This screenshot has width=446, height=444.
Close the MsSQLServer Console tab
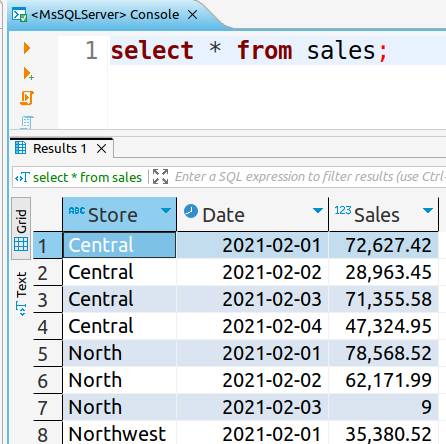tap(192, 15)
